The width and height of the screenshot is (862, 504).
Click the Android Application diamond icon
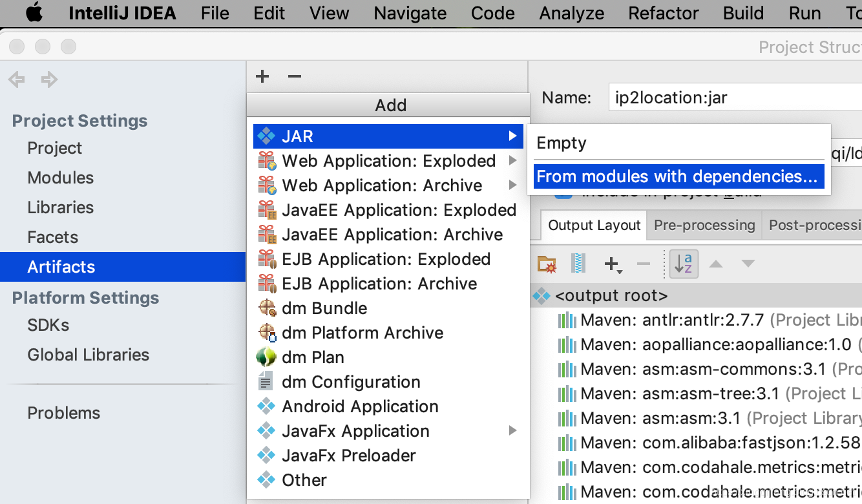(x=266, y=406)
